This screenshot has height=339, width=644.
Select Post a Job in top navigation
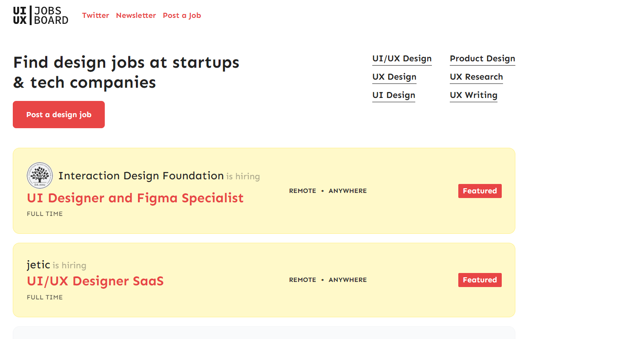182,15
